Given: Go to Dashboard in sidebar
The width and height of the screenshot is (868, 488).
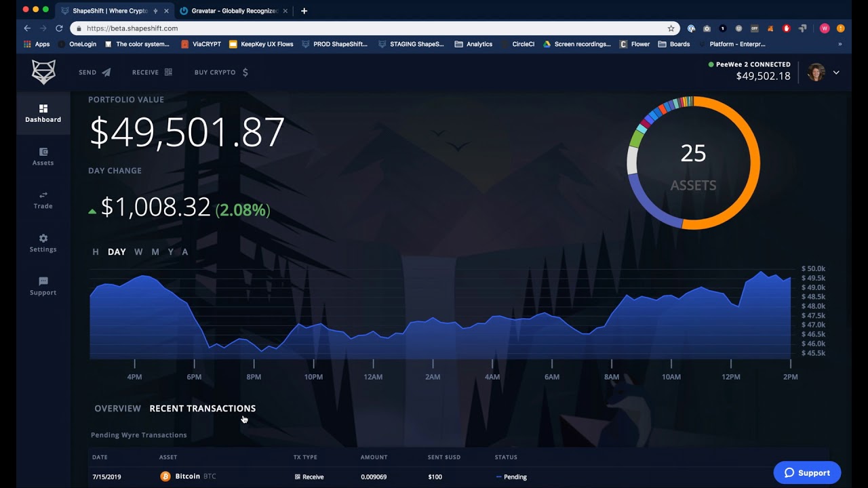Looking at the screenshot, I should point(43,113).
